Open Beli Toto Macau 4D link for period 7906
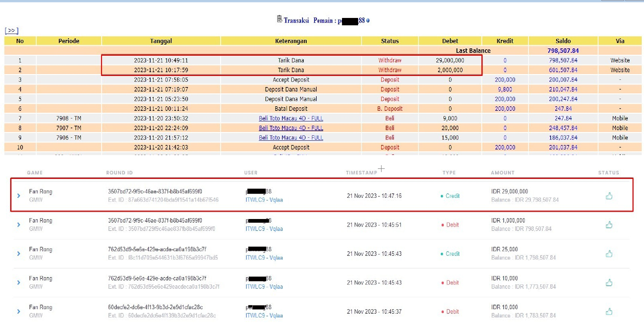Screen dimensions: 644x323 pos(291,138)
